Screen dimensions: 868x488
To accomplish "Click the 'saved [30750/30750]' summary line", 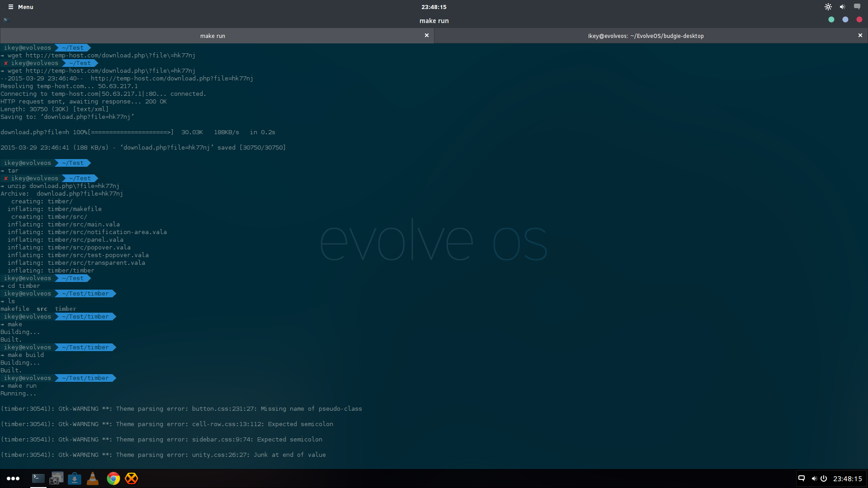I will tap(143, 148).
